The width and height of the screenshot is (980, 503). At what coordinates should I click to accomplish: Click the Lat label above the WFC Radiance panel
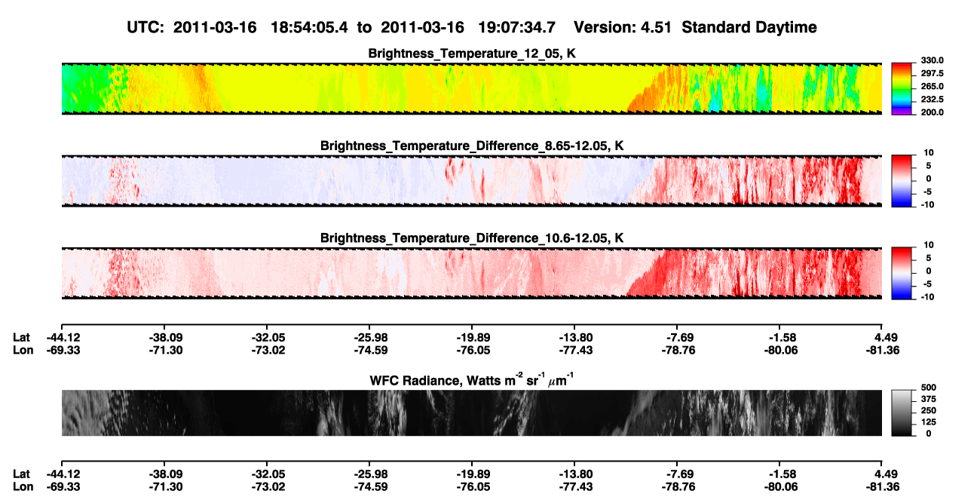pyautogui.click(x=22, y=338)
